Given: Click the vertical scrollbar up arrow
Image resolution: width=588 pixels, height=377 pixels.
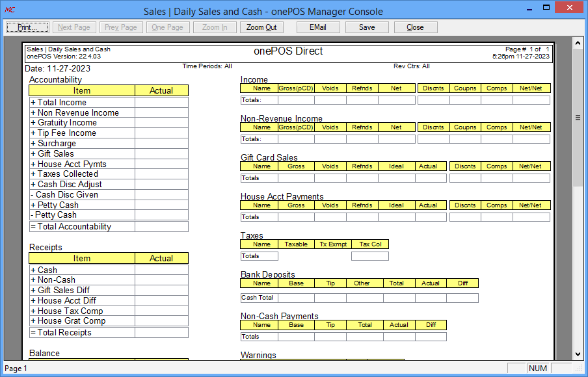Looking at the screenshot, I should click(x=578, y=43).
